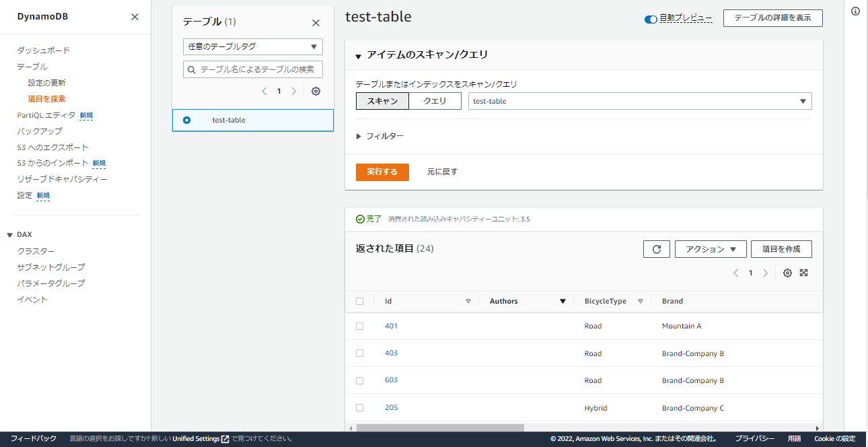This screenshot has height=447, width=868.
Task: Close the tables list panel
Action: [x=316, y=23]
